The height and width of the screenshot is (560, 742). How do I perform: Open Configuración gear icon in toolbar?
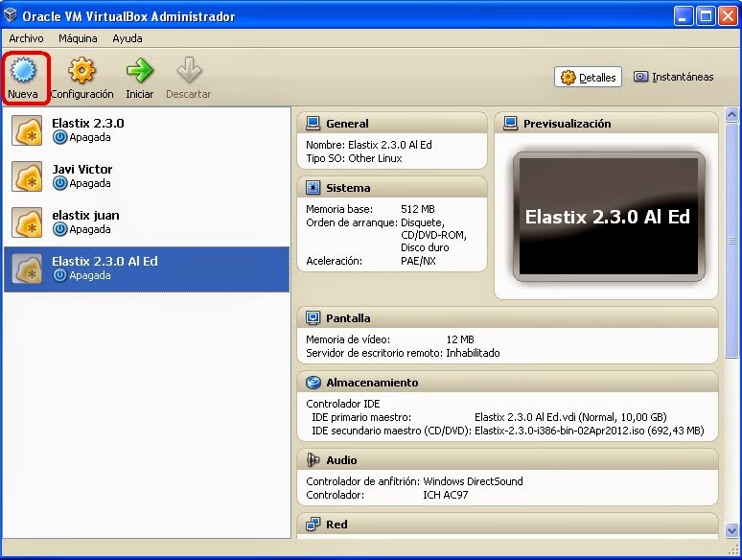[x=81, y=70]
